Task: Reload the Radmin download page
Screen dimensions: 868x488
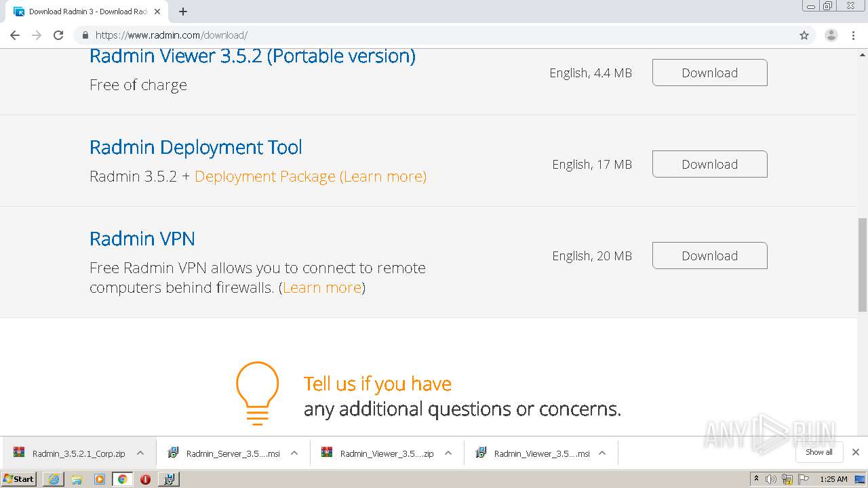Action: coord(58,35)
